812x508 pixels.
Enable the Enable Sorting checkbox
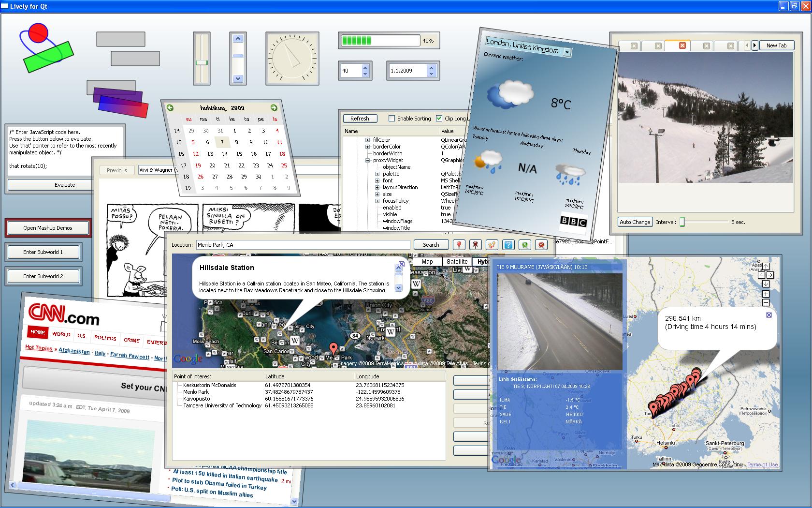(x=392, y=118)
